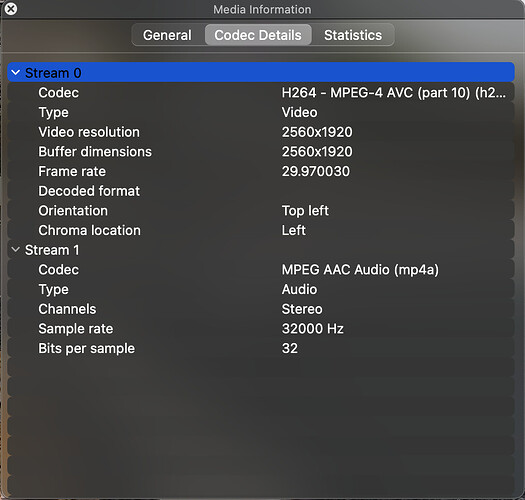The width and height of the screenshot is (525, 500).
Task: Click the MPEG AAC Audio (mp4a) value
Action: pos(360,270)
